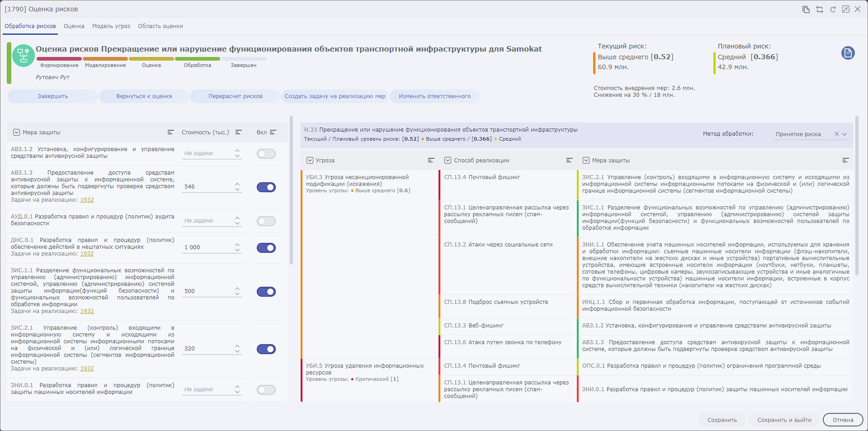Screen dimensions: 868x431
Task: Open the blue report document icon
Action: (x=848, y=53)
